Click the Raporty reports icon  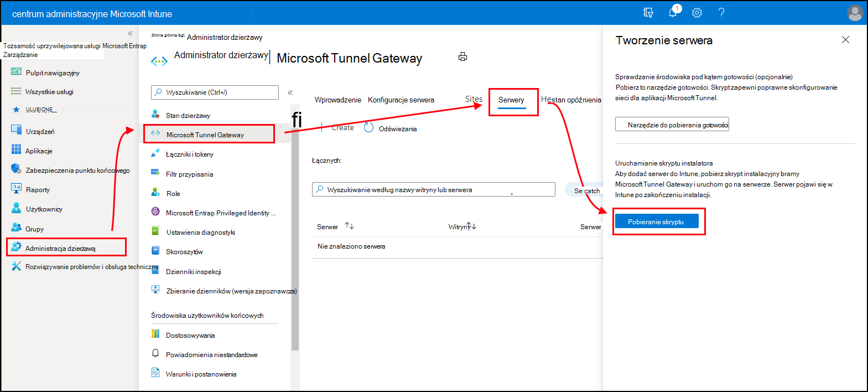tap(16, 189)
